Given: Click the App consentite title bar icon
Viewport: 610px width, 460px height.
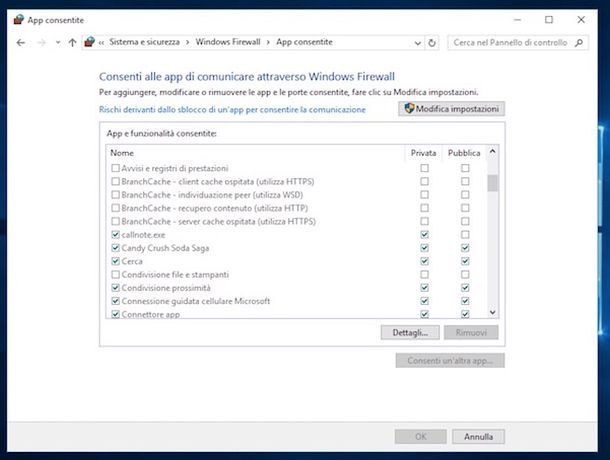Looking at the screenshot, I should pyautogui.click(x=18, y=20).
